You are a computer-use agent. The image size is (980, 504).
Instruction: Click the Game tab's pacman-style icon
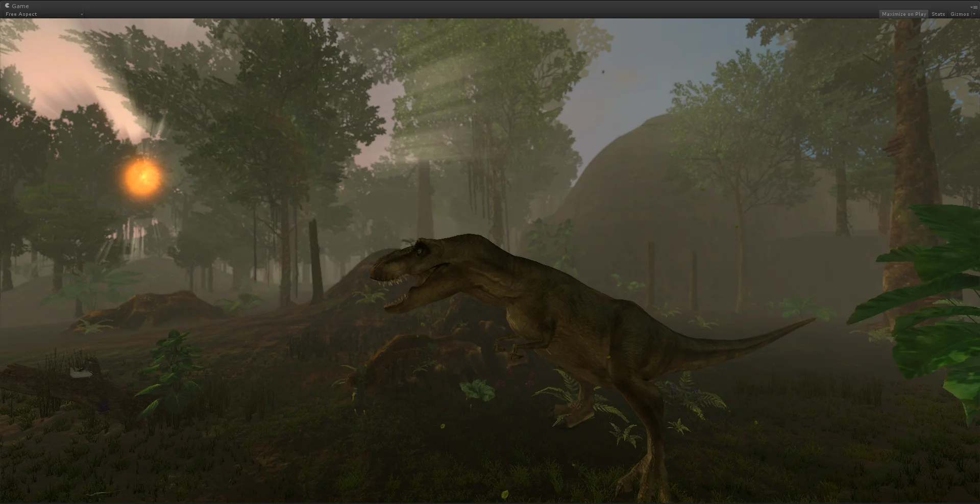coord(7,6)
